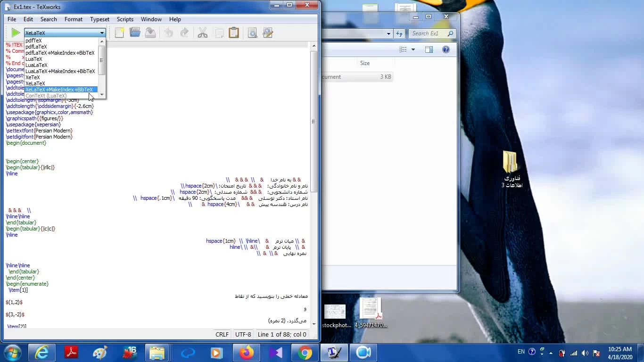Viewport: 644px width, 362px height.
Task: Open the Typeset menu
Action: 99,19
